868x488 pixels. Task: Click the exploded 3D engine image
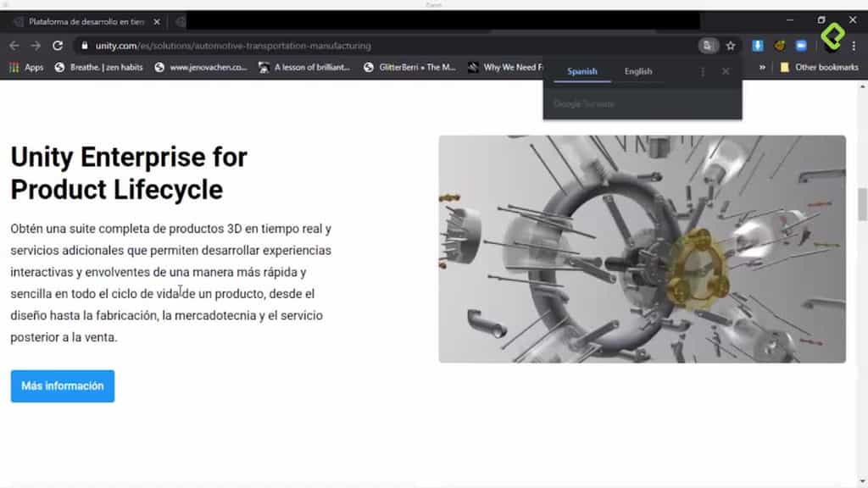point(643,249)
